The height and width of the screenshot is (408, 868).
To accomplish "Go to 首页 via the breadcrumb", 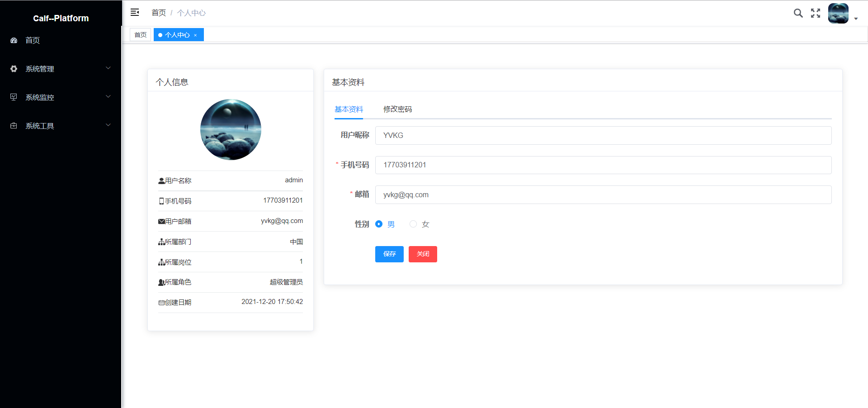I will tap(159, 13).
